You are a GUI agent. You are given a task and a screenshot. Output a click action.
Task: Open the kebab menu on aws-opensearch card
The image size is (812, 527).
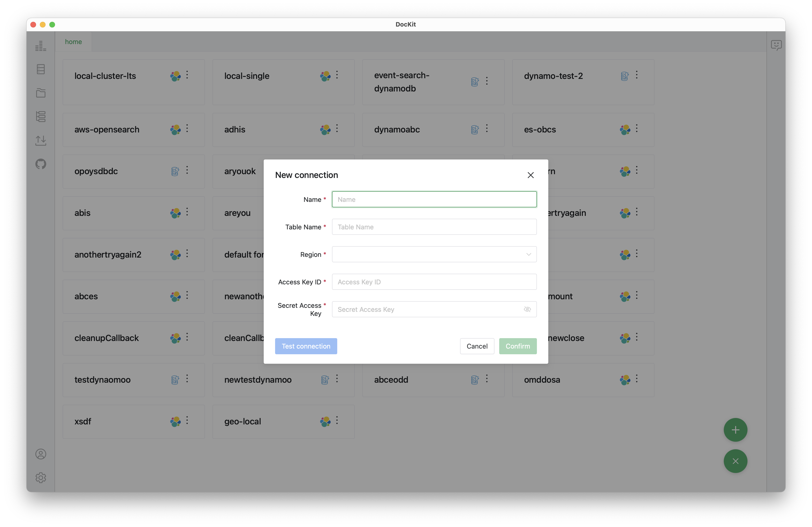coord(187,129)
